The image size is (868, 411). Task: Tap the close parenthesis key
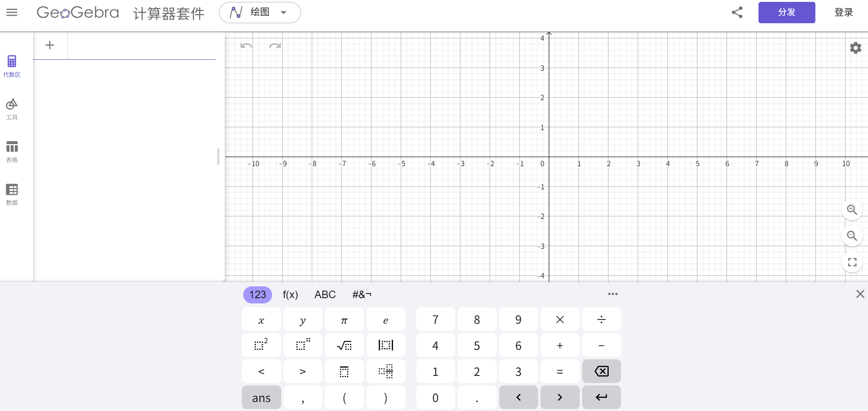pyautogui.click(x=386, y=397)
